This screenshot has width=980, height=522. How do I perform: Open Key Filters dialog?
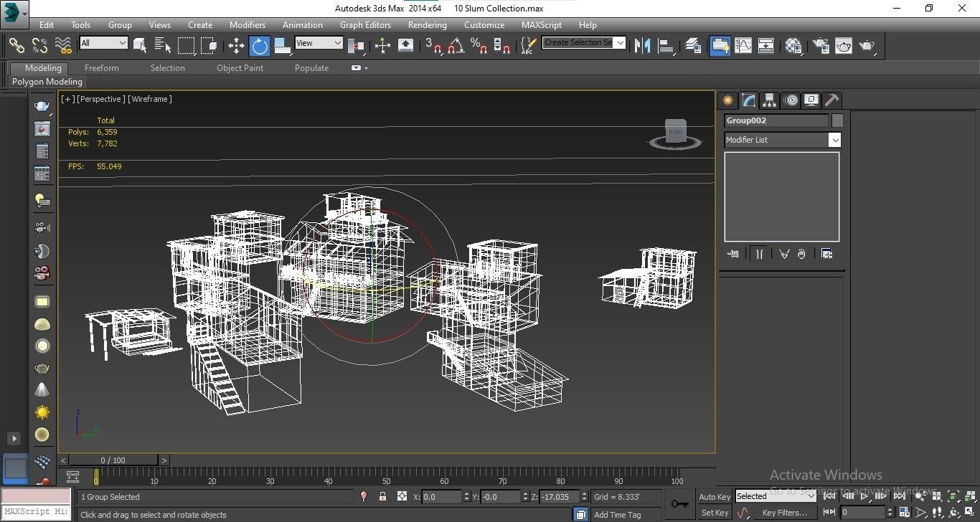tap(785, 513)
